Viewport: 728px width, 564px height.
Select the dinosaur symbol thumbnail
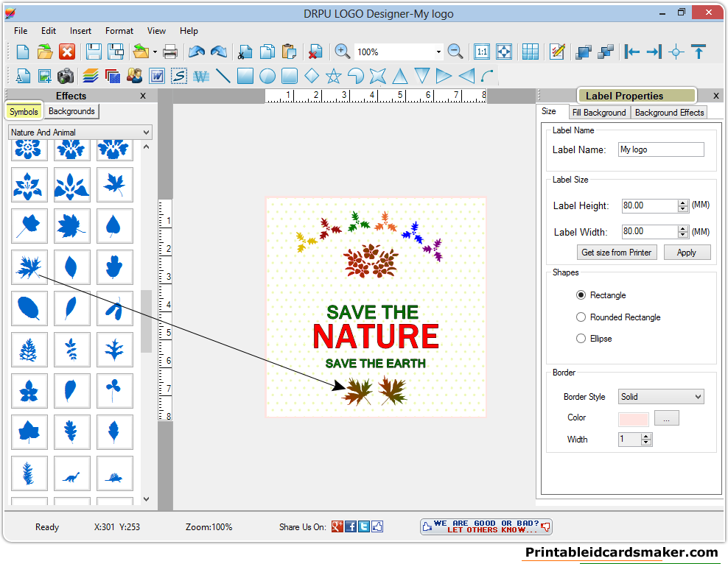click(71, 473)
